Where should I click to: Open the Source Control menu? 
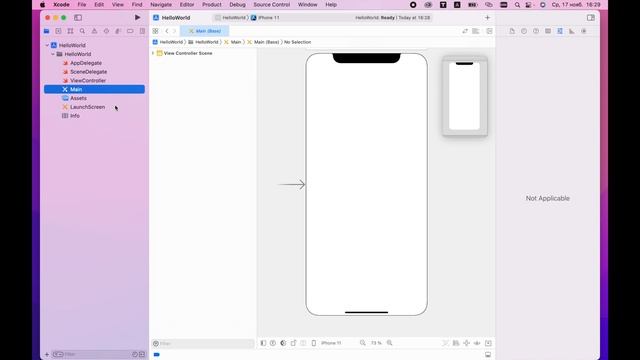point(271,4)
